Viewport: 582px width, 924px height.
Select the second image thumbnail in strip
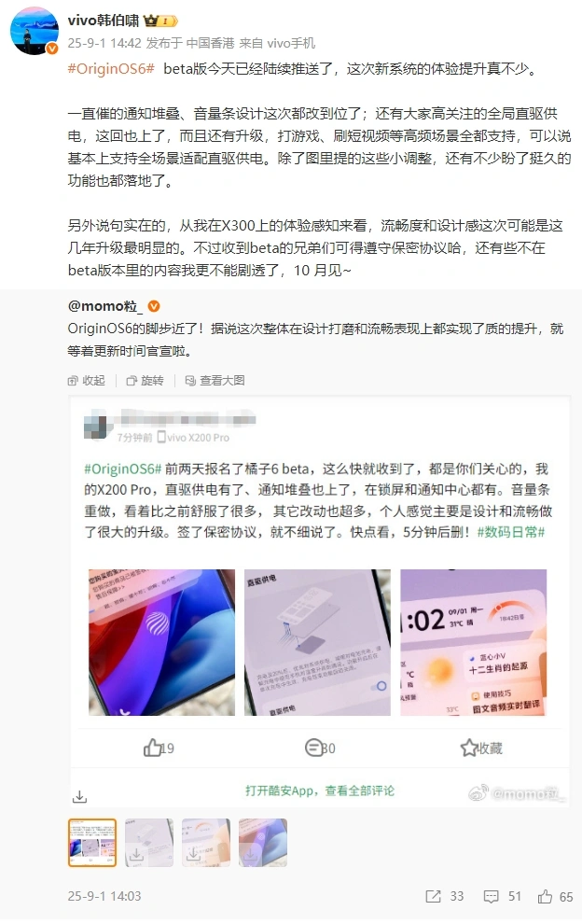click(x=149, y=843)
